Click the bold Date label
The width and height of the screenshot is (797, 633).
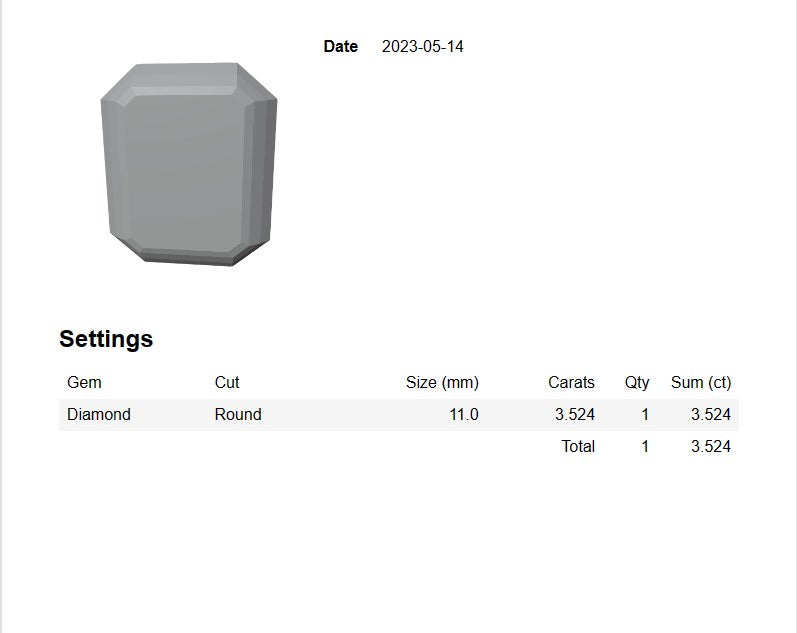coord(340,46)
